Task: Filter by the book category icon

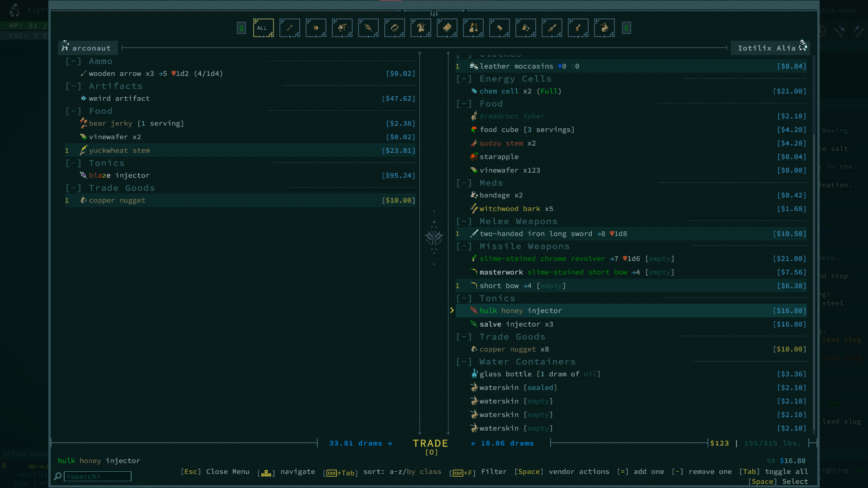Action: tap(447, 28)
